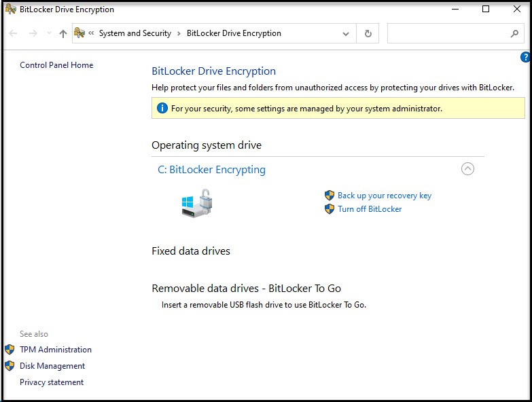Image resolution: width=532 pixels, height=402 pixels.
Task: Open the Privacy statement link
Action: point(52,382)
